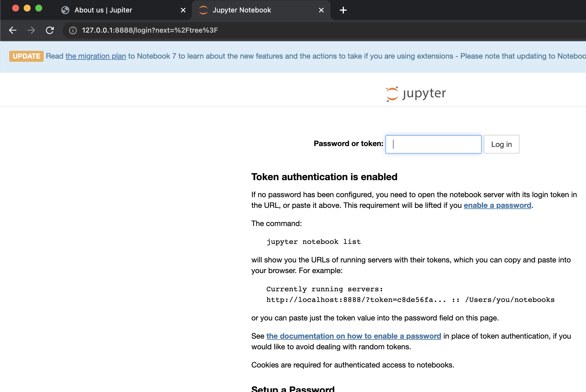Open documentation on how to enable a password
The image size is (586, 392).
click(353, 336)
